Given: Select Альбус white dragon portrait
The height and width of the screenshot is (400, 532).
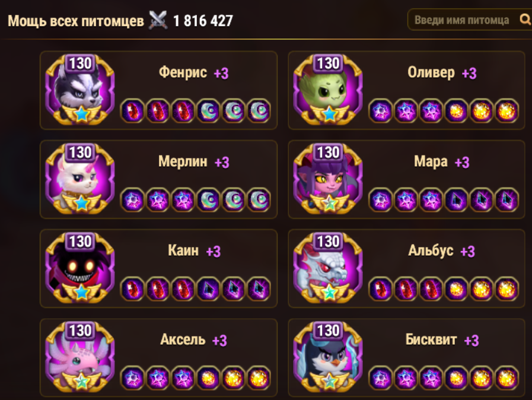Looking at the screenshot, I should [x=328, y=268].
